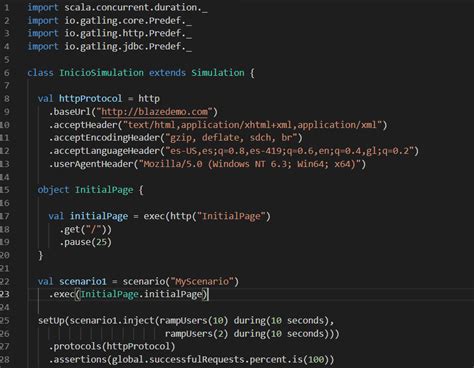
Task: Click the es-US language header string
Action: coord(290,151)
